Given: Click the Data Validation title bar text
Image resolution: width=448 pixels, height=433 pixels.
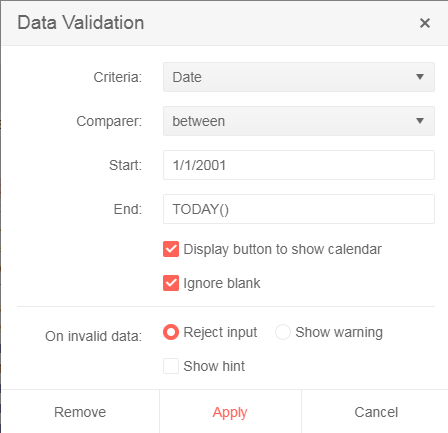Looking at the screenshot, I should pyautogui.click(x=81, y=23).
